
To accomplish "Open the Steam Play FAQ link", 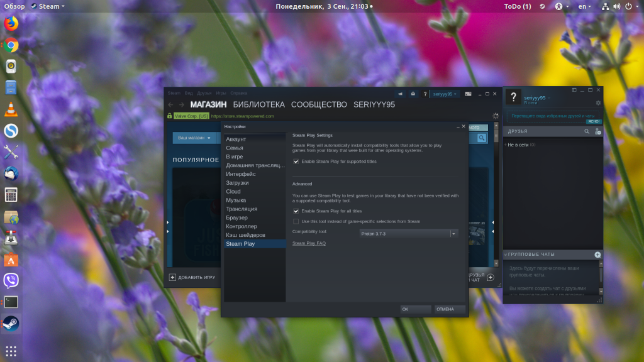I will (x=309, y=243).
